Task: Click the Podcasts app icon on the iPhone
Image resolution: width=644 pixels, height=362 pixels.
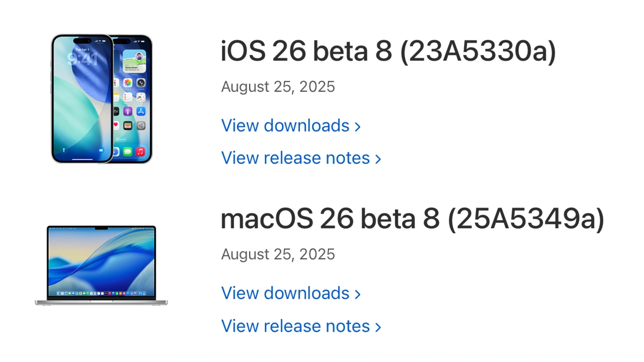Action: pyautogui.click(x=128, y=111)
